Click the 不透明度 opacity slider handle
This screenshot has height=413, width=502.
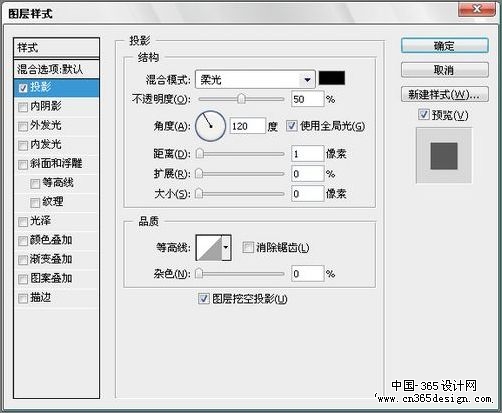coord(241,99)
